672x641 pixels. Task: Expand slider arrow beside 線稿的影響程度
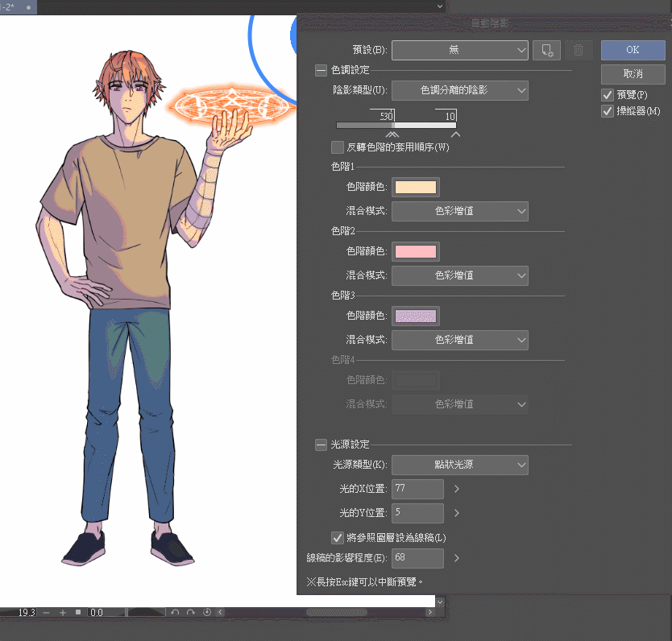pos(456,558)
